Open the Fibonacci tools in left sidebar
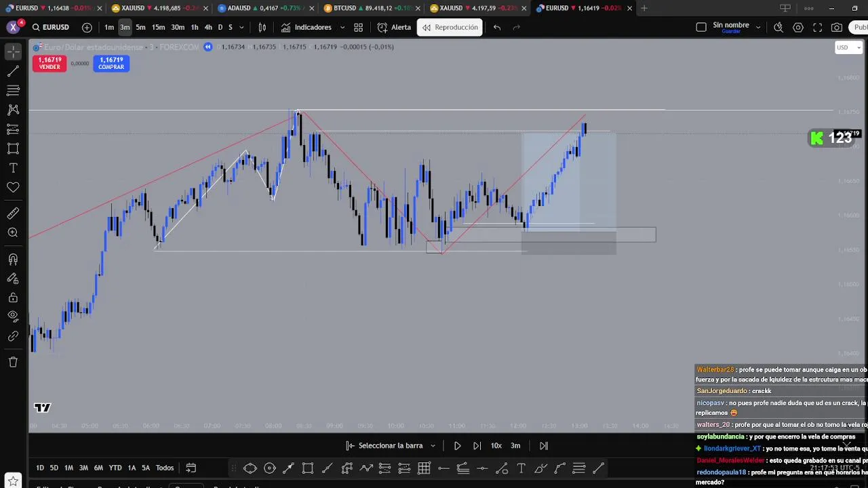This screenshot has height=488, width=868. point(13,90)
